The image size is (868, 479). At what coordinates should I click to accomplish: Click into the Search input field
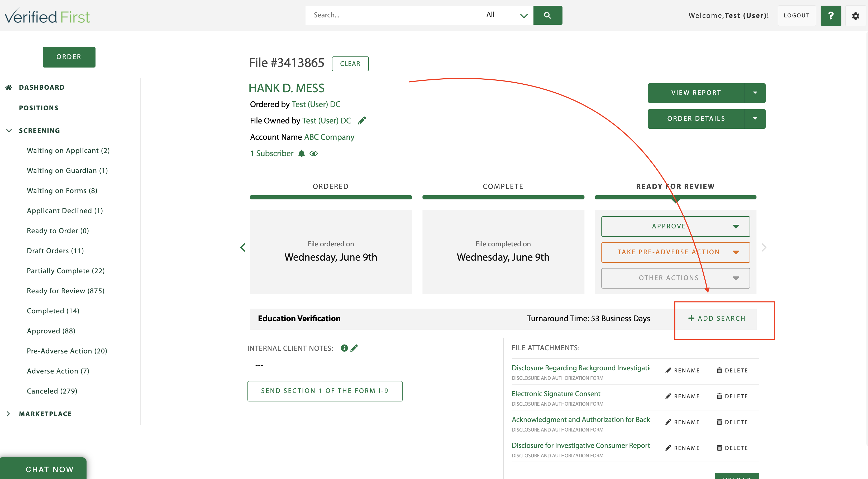coord(394,15)
